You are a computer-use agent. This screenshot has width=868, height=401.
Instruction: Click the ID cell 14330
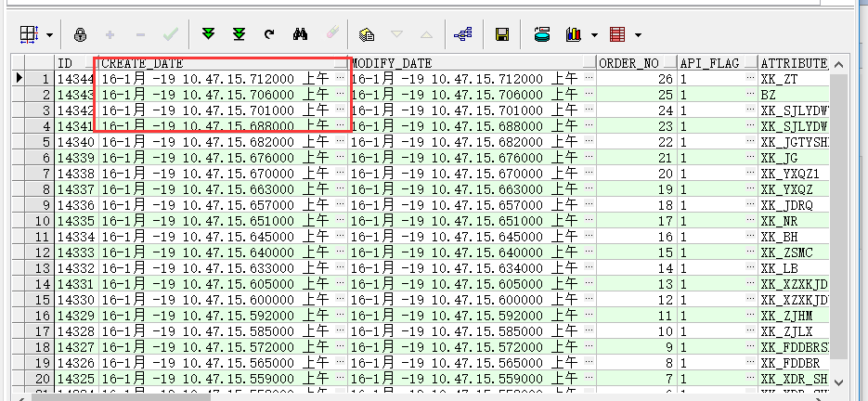[x=76, y=301]
